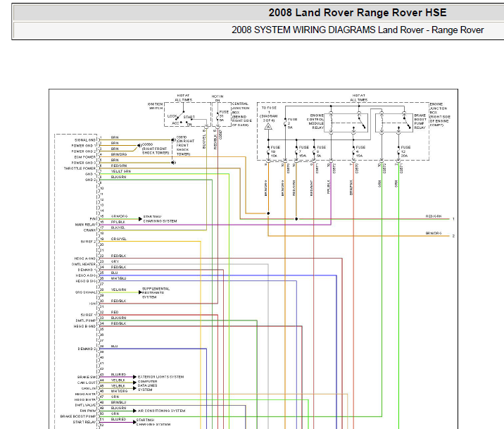The image size is (504, 429).
Task: Click the FAN PWM pin label
Action: click(88, 411)
